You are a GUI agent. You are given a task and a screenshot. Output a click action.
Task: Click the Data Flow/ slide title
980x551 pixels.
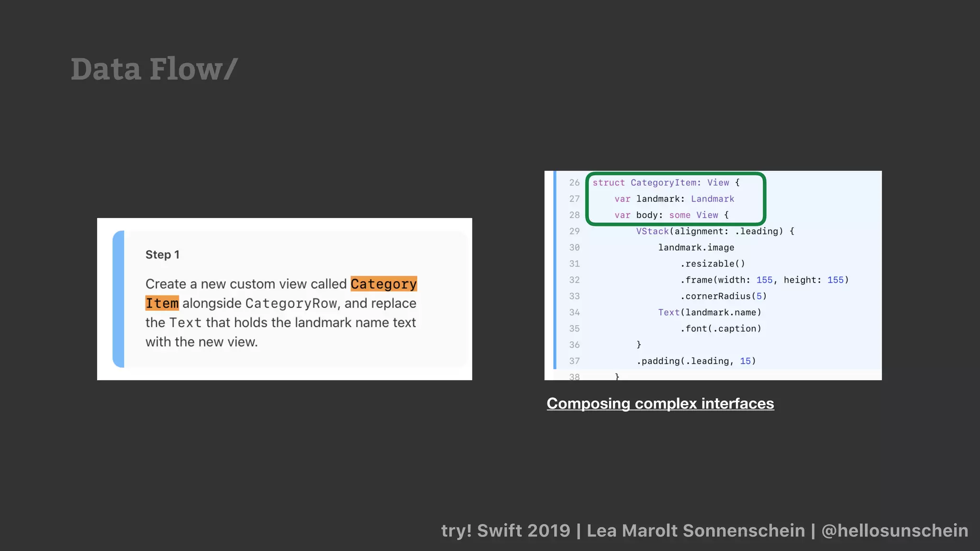pos(154,69)
